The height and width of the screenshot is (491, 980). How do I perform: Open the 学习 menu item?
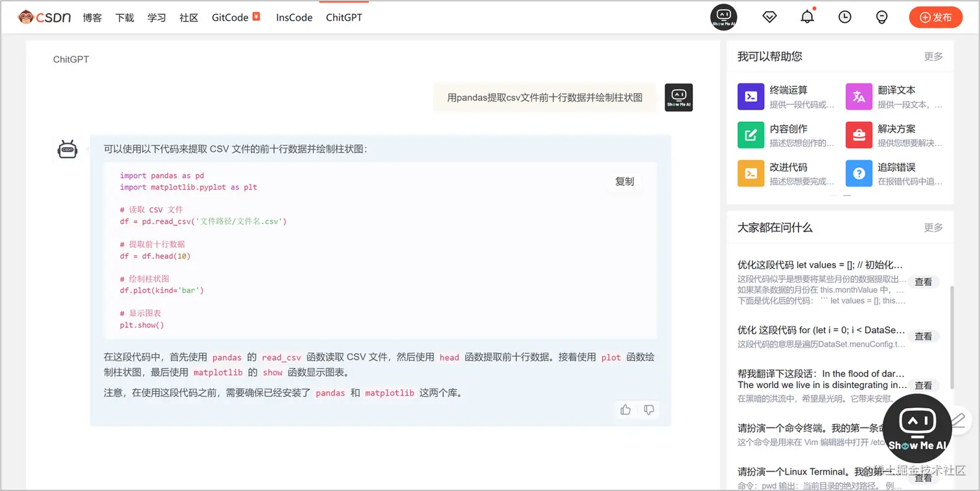pyautogui.click(x=157, y=17)
